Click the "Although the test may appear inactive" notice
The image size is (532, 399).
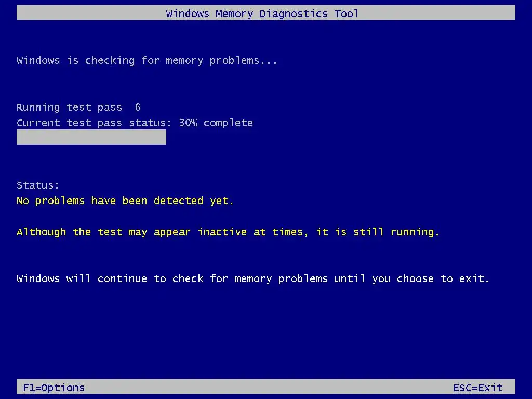(x=228, y=232)
